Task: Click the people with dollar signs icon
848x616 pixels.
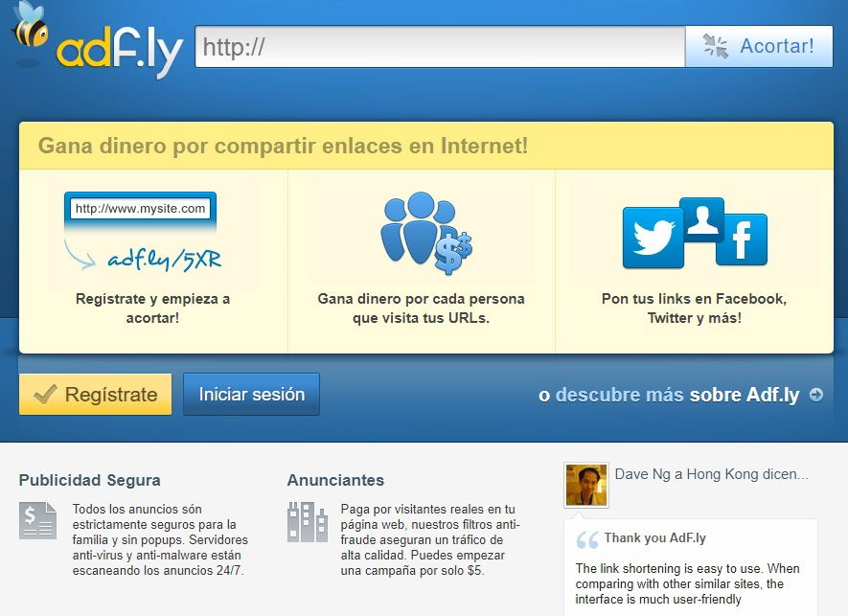Action: tap(426, 233)
